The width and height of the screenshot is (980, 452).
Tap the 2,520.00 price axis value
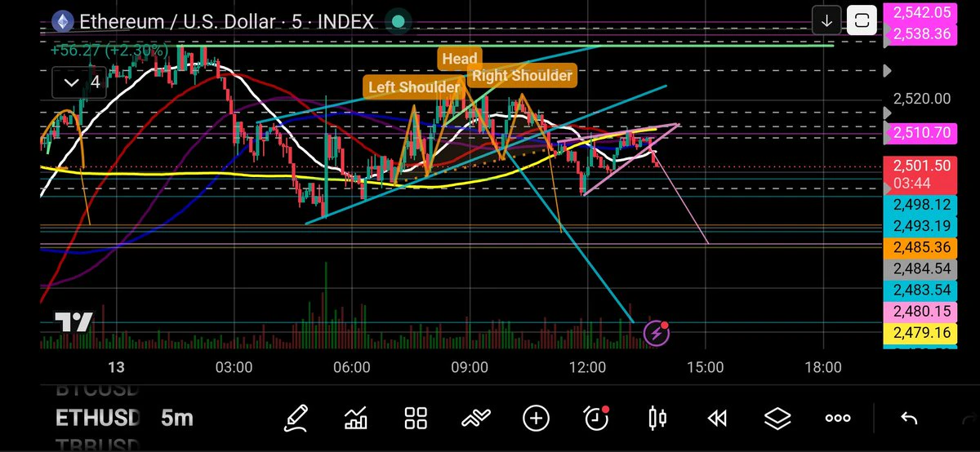(922, 99)
